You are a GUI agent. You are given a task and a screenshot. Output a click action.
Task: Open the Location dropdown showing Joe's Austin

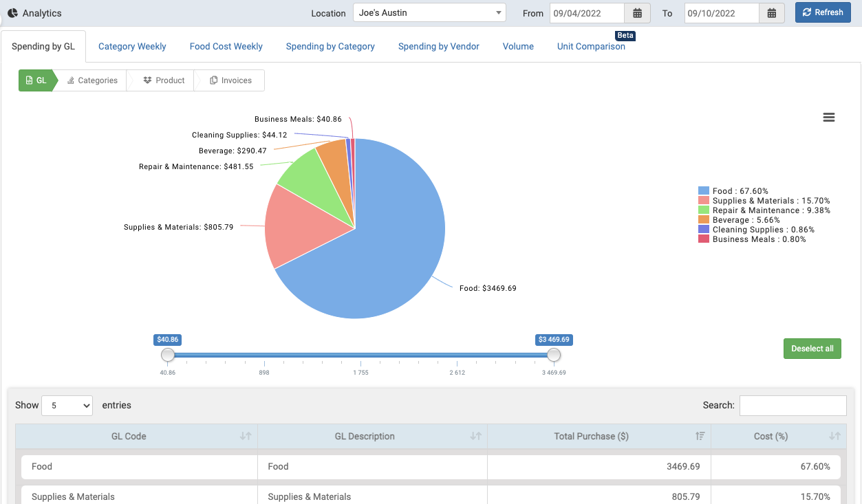[429, 12]
